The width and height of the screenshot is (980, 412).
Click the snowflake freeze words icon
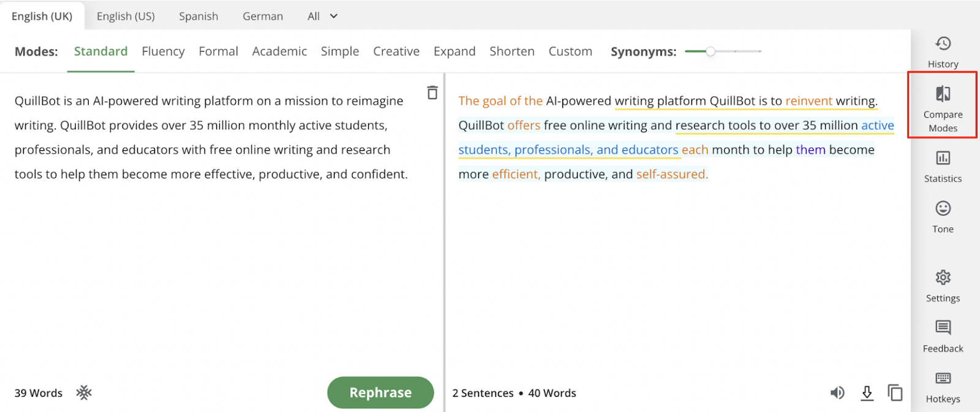[x=84, y=392]
